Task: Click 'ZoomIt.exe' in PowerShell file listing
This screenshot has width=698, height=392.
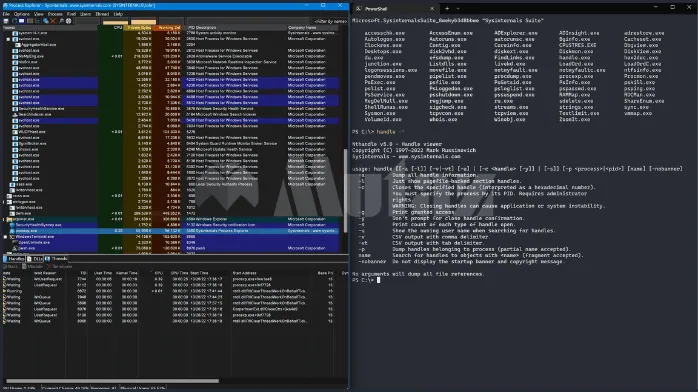Action: pyautogui.click(x=574, y=120)
